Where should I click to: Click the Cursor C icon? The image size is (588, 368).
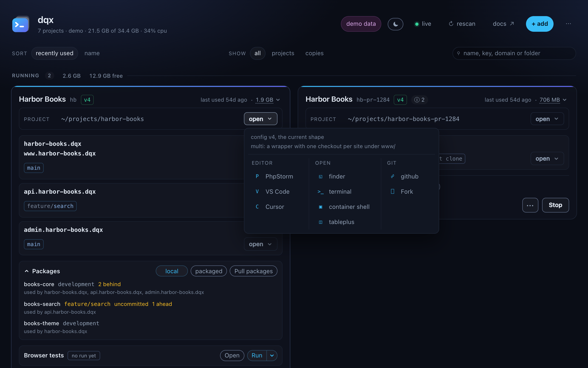[257, 207]
